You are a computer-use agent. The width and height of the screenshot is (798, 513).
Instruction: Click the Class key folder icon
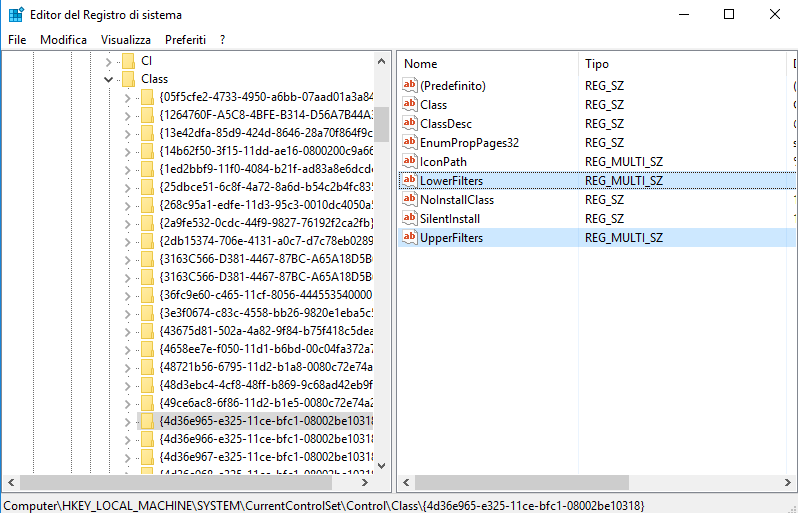(x=128, y=79)
